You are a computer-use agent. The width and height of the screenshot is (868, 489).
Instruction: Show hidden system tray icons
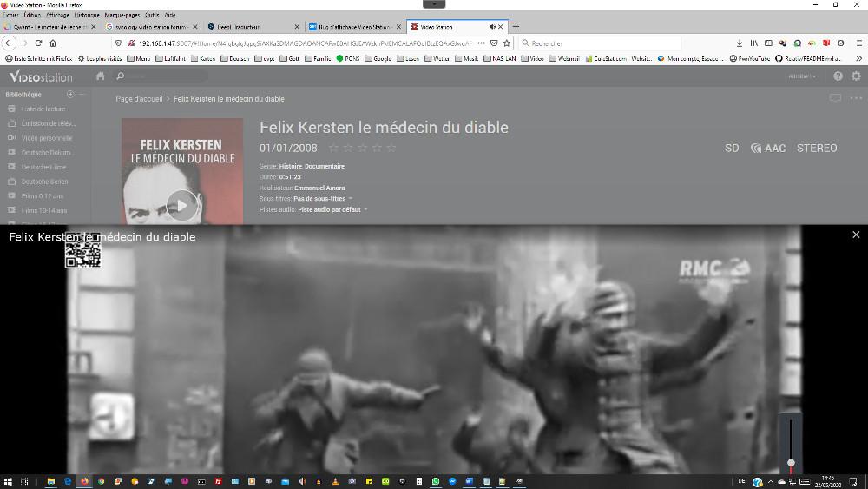[x=771, y=481]
